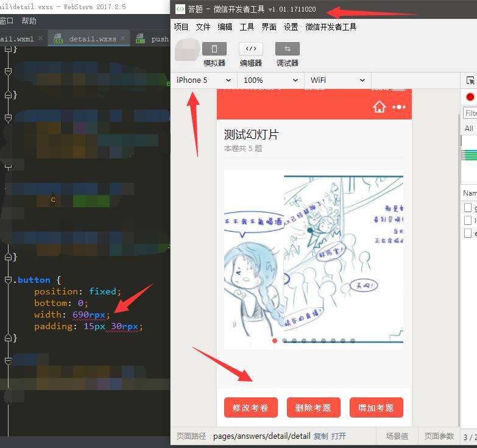
Task: Select the second slideshow indicator dot
Action: (x=284, y=341)
